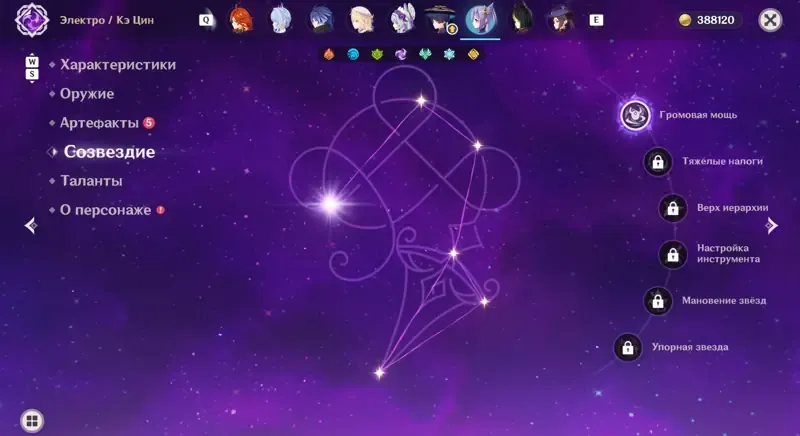Screen dimensions: 800x436
Task: Open the locked Верх иерархии constellation
Action: pos(672,208)
